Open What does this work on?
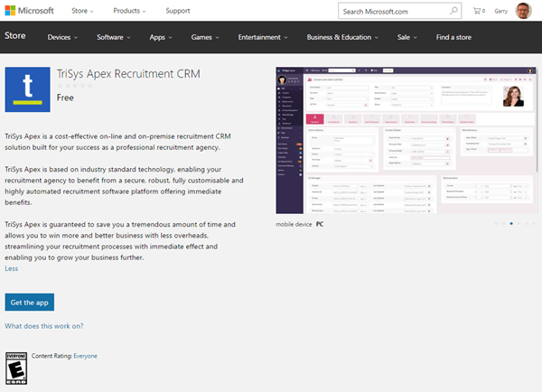The image size is (542, 392). [44, 326]
